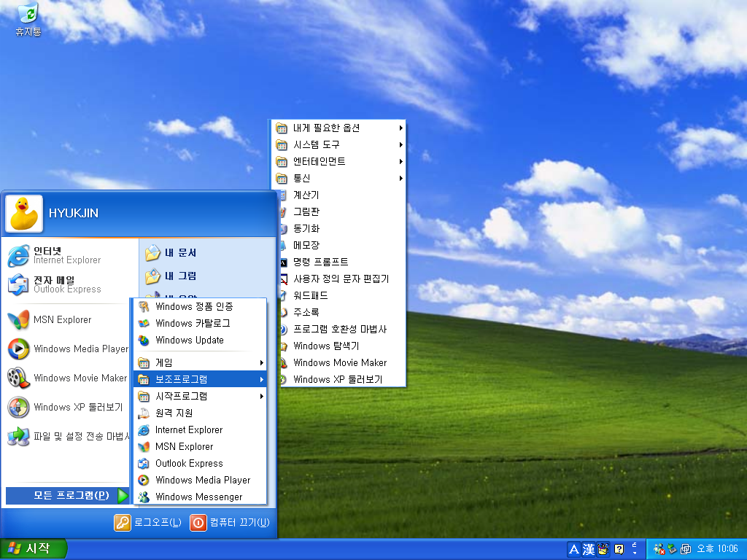Click the language bar help question icon
Image resolution: width=747 pixels, height=560 pixels.
[619, 549]
